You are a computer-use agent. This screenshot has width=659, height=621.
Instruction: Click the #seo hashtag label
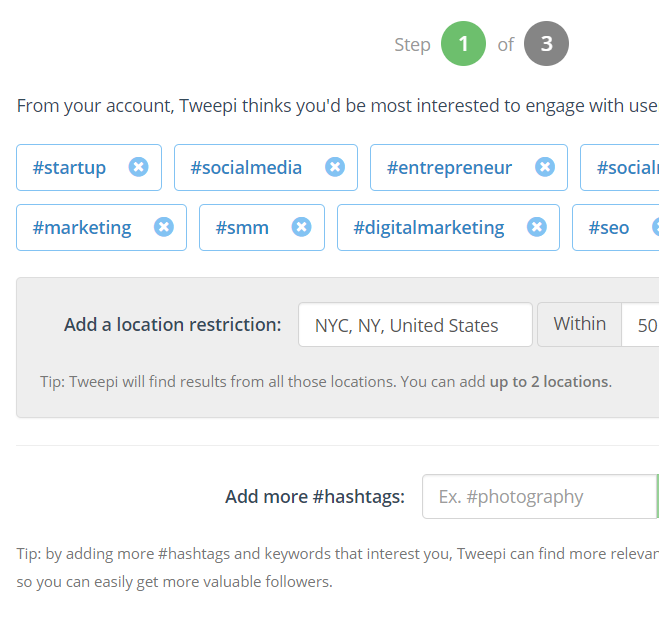[609, 227]
